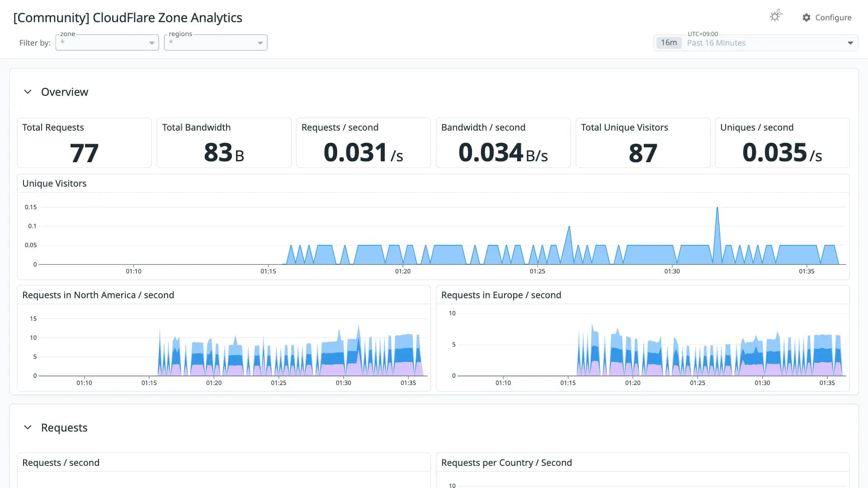Select the Total Requests widget title
Image resolution: width=868 pixels, height=488 pixels.
point(53,127)
